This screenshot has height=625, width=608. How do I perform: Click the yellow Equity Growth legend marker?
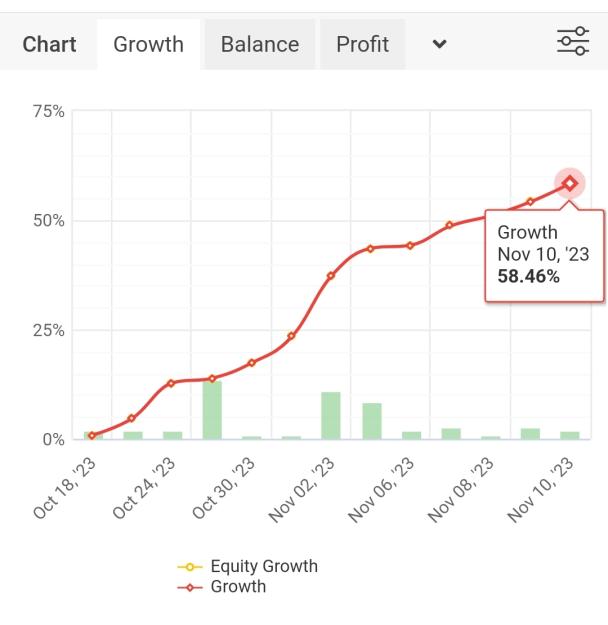click(190, 567)
